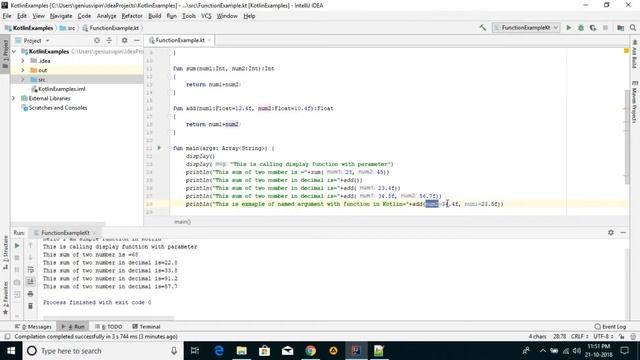Expand the out folder
The image size is (640, 360).
tap(23, 70)
